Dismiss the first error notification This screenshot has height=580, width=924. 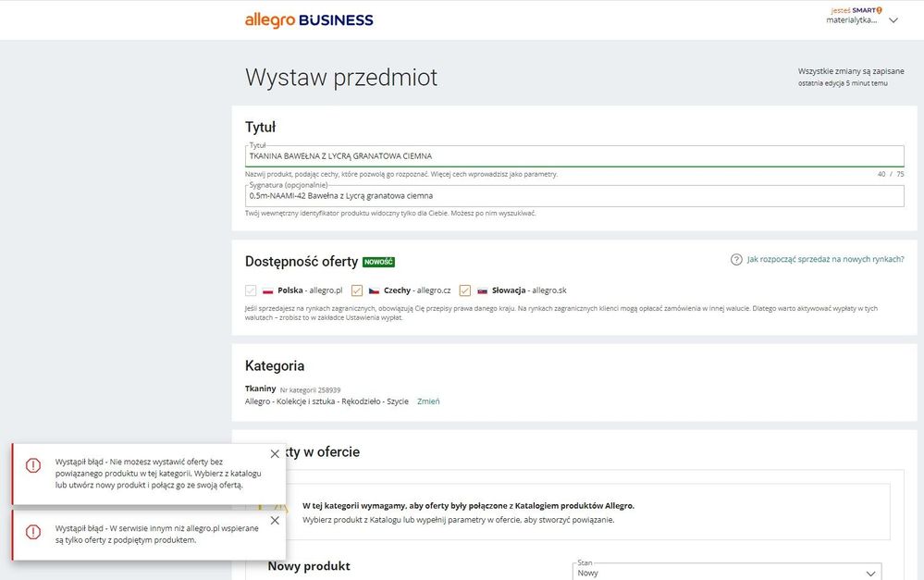274,453
